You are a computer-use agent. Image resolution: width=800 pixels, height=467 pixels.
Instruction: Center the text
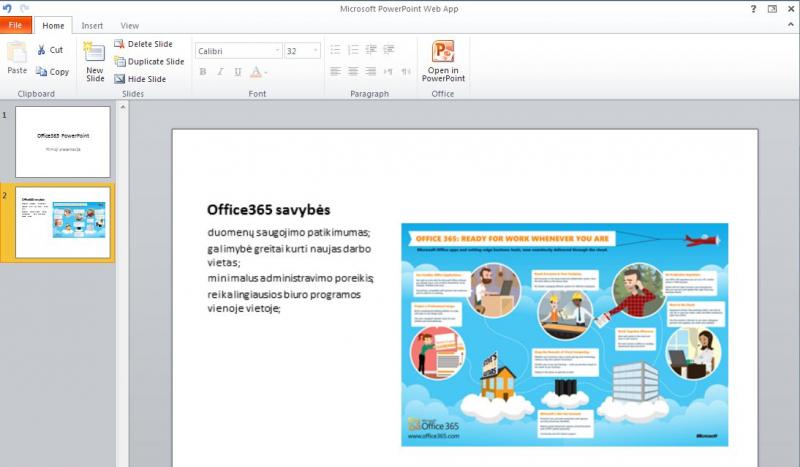[353, 71]
